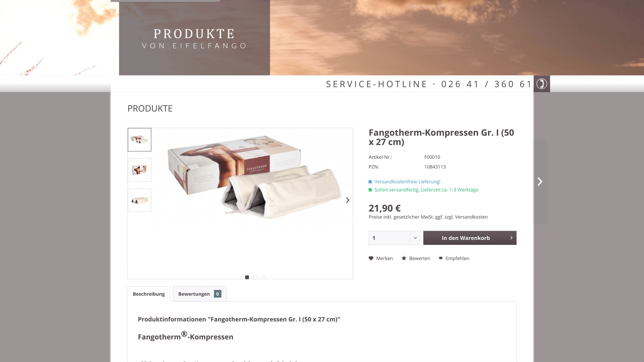Select the second image slider dot
Image resolution: width=644 pixels, height=362 pixels.
click(255, 277)
